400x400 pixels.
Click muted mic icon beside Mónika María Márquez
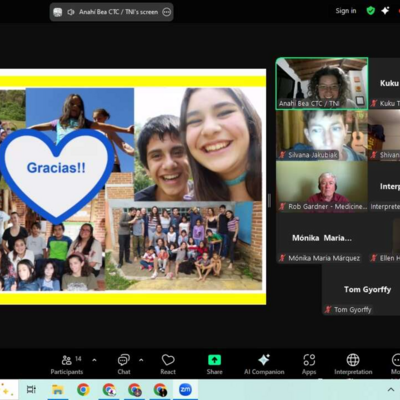pyautogui.click(x=282, y=258)
